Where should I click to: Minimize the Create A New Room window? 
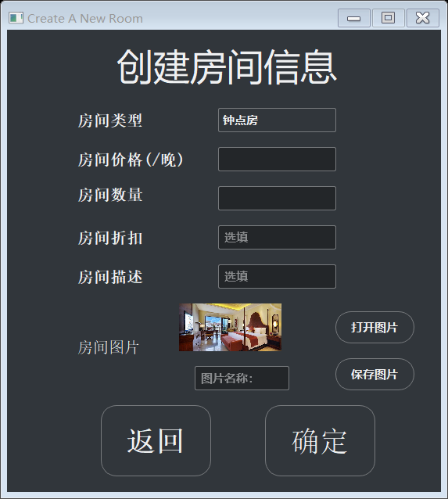coord(354,18)
